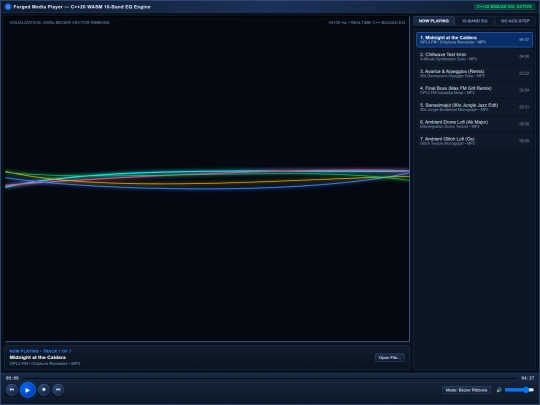Image resolution: width=540 pixels, height=405 pixels.
Task: Click the Bézier ribbons visualization canvas
Action: click(x=207, y=179)
